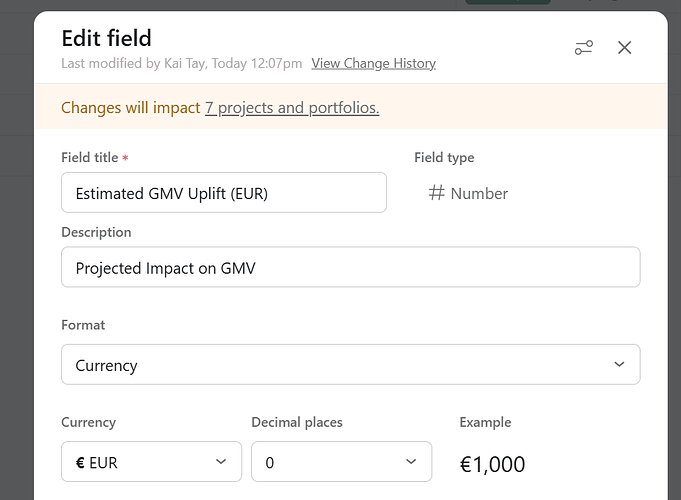Click the Decimal places label
Screen dimensions: 681x500
click(x=297, y=422)
